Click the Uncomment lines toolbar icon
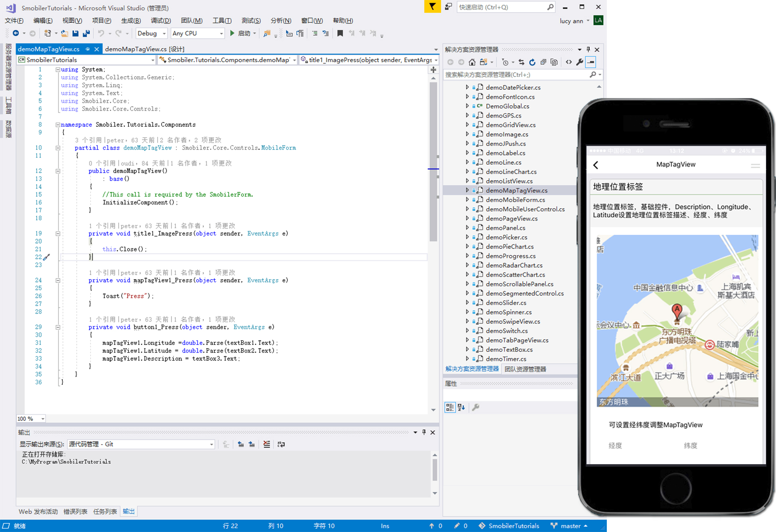This screenshot has height=532, width=776. [326, 33]
